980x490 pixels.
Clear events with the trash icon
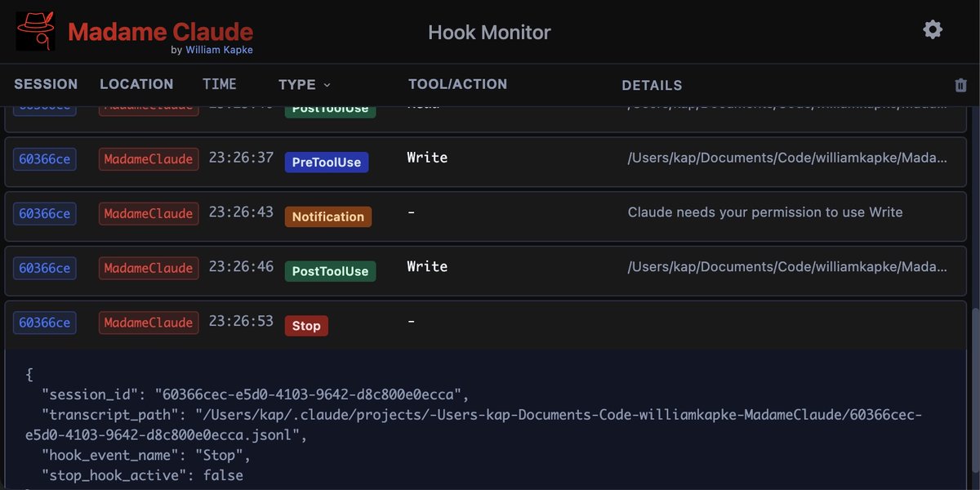[x=960, y=85]
